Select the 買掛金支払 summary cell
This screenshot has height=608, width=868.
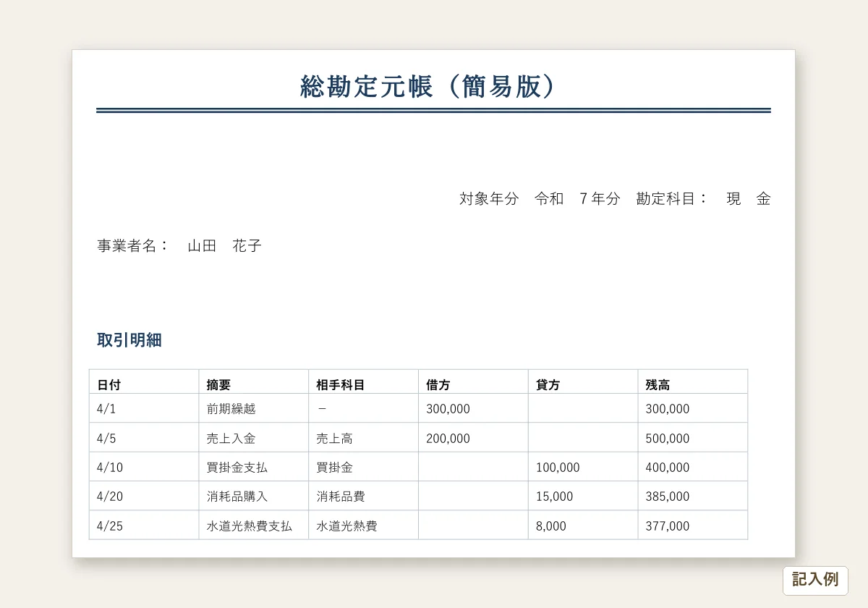pos(254,467)
